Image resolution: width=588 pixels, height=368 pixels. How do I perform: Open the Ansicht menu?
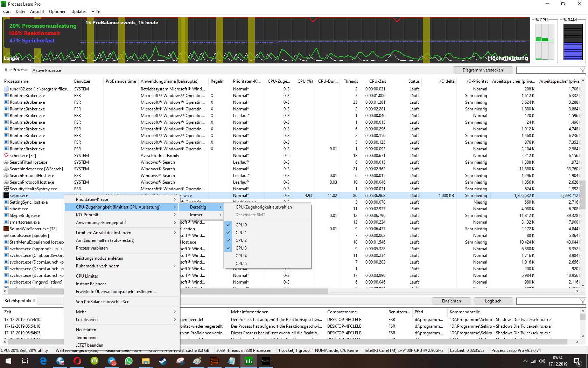coord(37,12)
